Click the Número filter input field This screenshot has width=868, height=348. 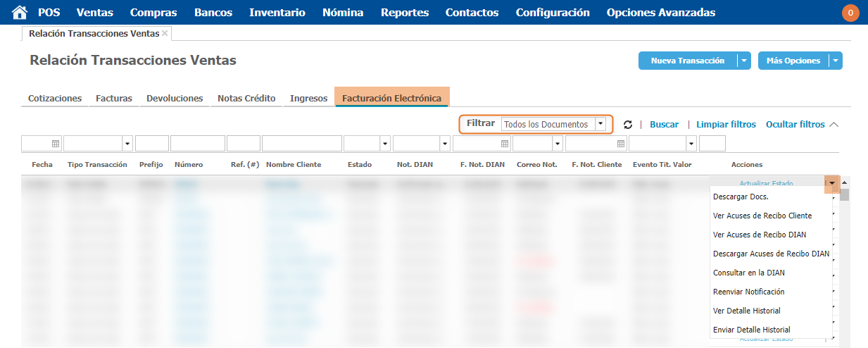coord(197,144)
